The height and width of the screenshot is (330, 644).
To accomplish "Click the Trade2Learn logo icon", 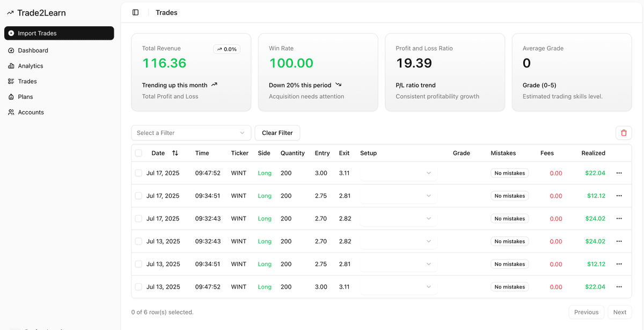I will [10, 13].
